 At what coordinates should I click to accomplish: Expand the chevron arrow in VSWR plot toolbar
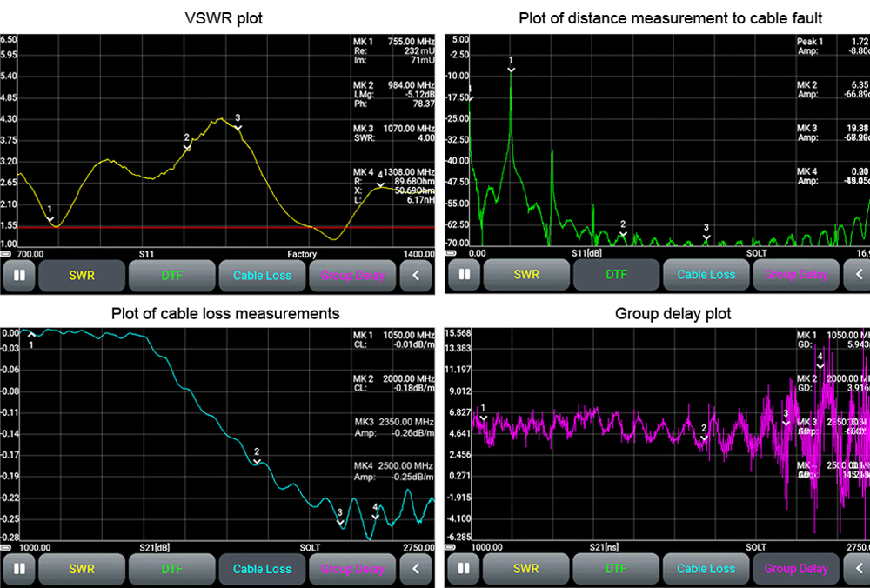(x=416, y=276)
